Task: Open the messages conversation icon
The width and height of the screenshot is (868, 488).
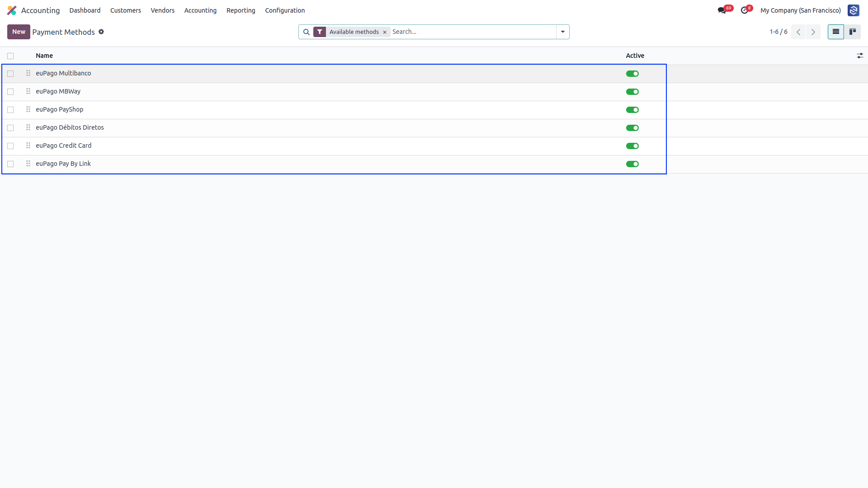Action: (x=722, y=10)
